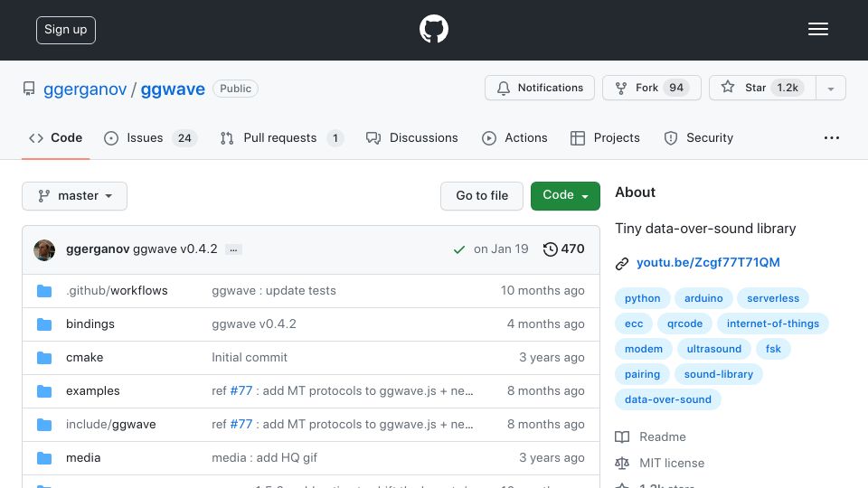Switch to the Pull requests tab

[281, 137]
